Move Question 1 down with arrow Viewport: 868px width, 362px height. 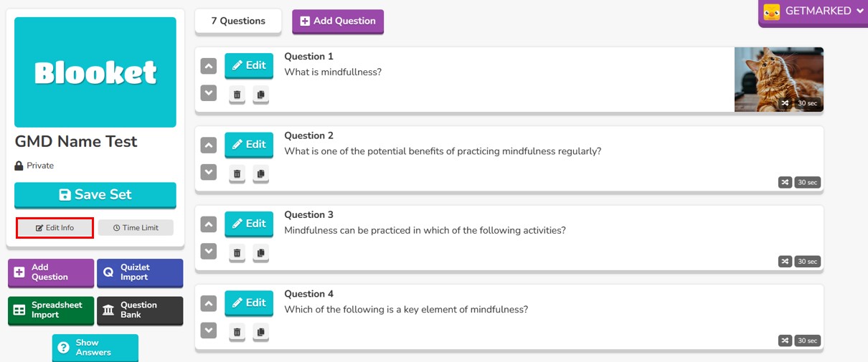209,93
